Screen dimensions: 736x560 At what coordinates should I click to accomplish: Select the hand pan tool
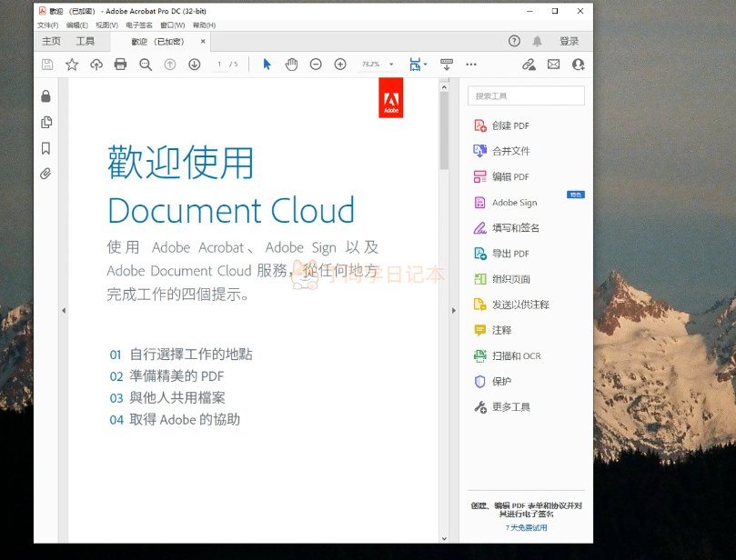(x=291, y=65)
